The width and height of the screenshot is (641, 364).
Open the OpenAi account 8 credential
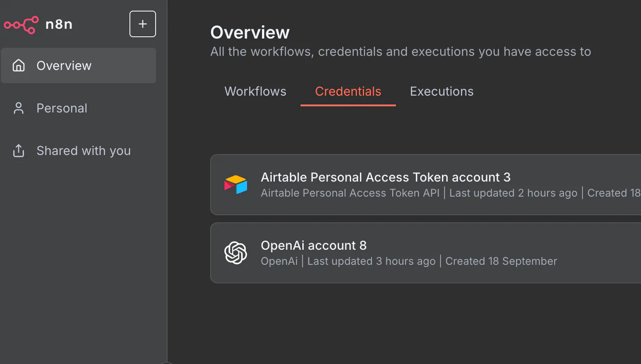314,246
